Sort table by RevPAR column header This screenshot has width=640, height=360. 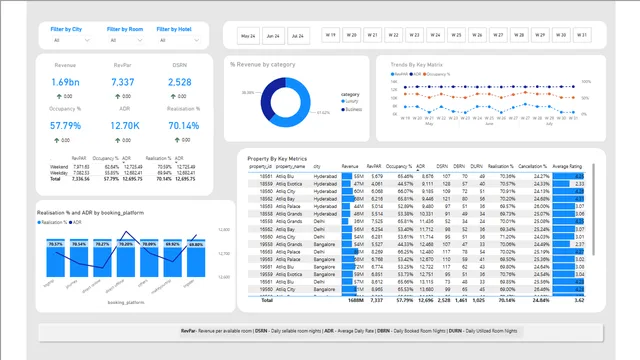point(374,167)
